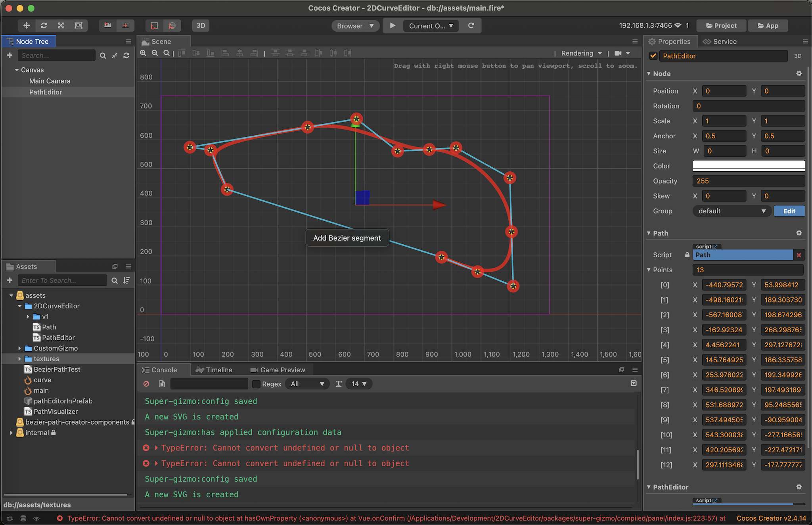This screenshot has height=525, width=812.
Task: Open the Rendering dropdown in Scene view
Action: click(580, 53)
